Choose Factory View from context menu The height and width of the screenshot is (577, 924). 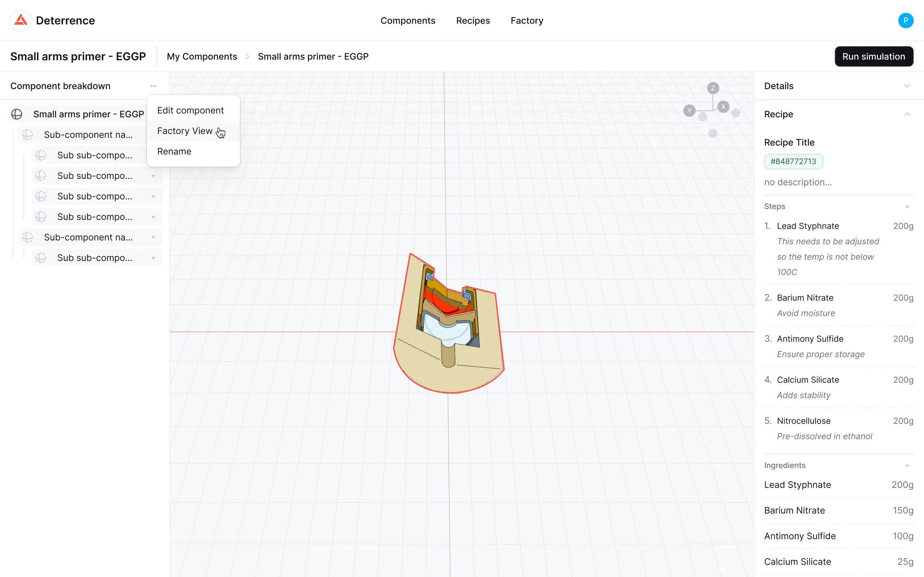pyautogui.click(x=185, y=131)
